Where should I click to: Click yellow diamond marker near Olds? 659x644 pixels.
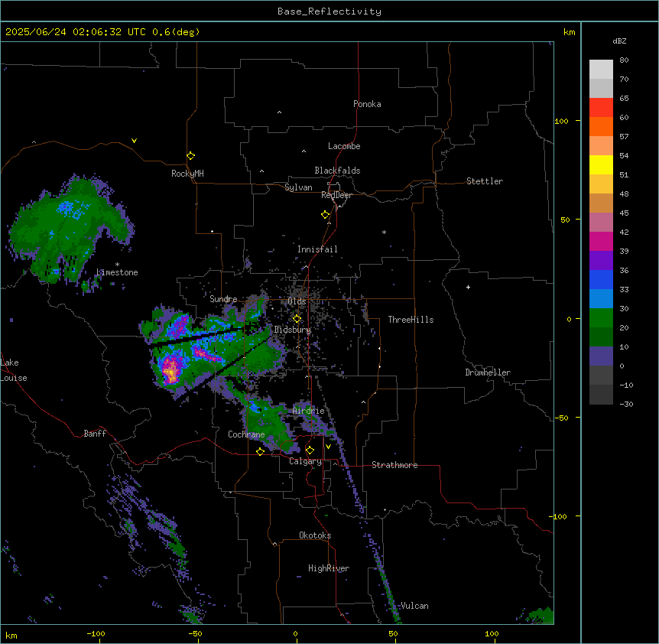coord(297,319)
